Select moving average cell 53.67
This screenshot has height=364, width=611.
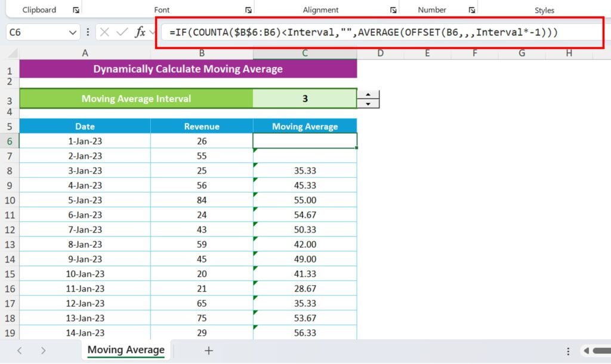tap(305, 318)
